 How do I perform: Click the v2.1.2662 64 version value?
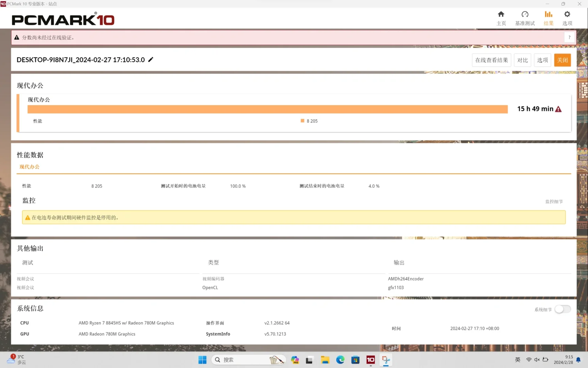[x=277, y=323]
